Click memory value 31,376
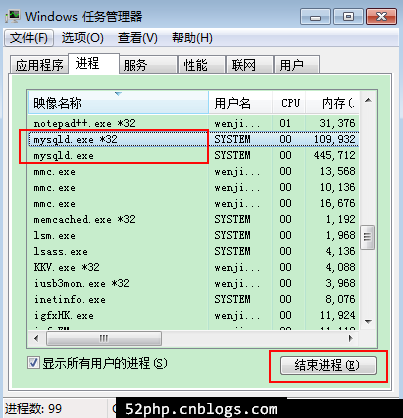This screenshot has width=403, height=418. [337, 123]
